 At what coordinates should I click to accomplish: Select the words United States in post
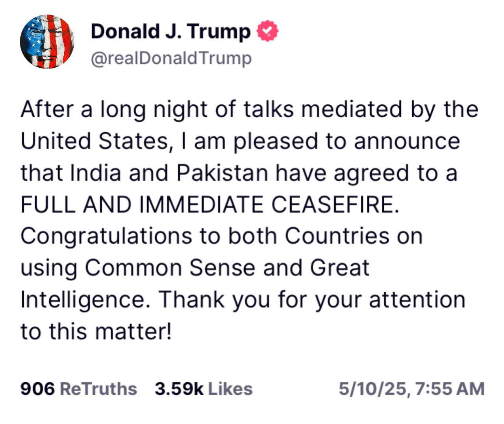(94, 141)
